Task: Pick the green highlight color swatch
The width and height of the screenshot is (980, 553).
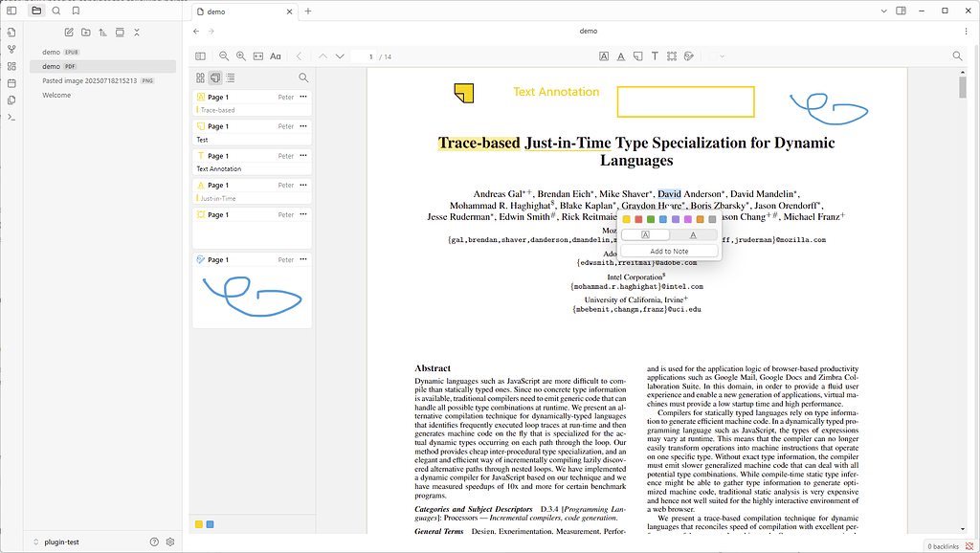Action: (652, 219)
